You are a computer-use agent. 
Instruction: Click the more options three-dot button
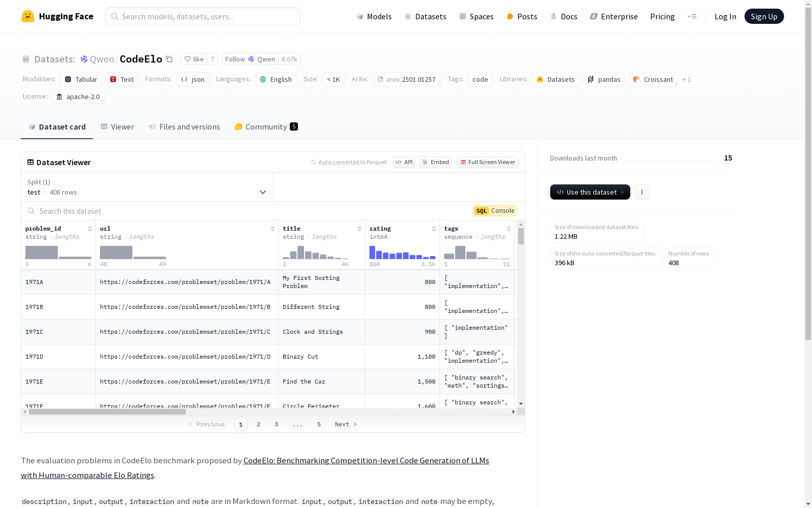pos(642,192)
